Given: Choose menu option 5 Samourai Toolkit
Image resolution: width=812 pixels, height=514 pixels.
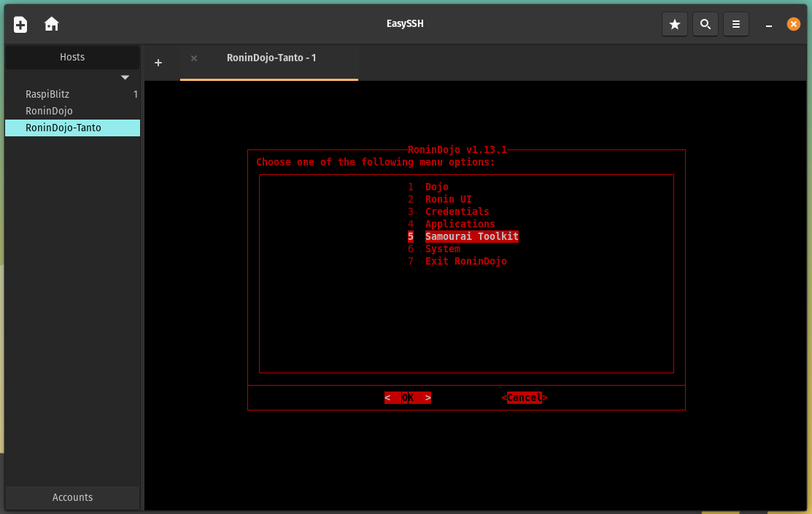Looking at the screenshot, I should [x=463, y=236].
